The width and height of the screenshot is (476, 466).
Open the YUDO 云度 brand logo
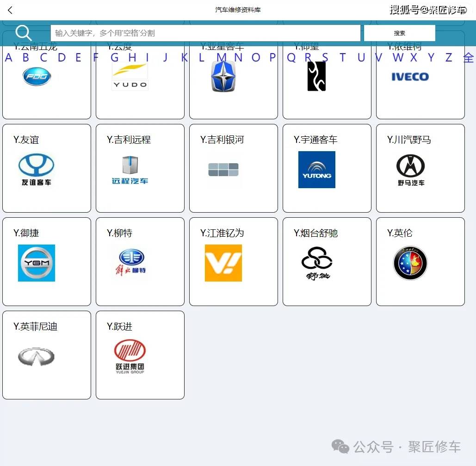pyautogui.click(x=130, y=76)
